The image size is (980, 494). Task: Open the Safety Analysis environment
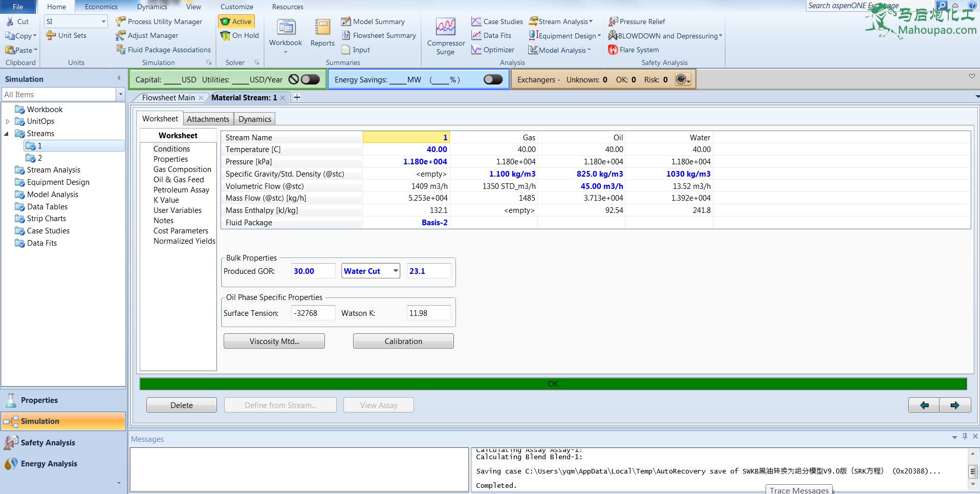tap(63, 442)
